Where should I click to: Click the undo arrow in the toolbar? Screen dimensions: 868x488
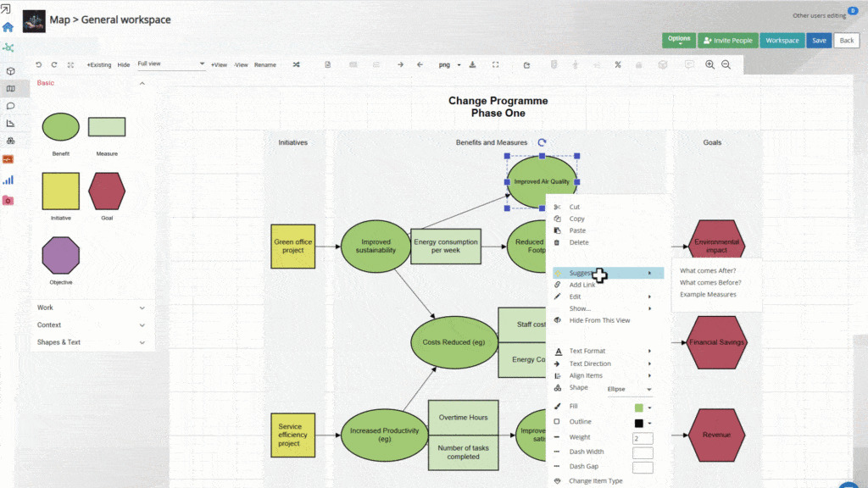coord(38,64)
